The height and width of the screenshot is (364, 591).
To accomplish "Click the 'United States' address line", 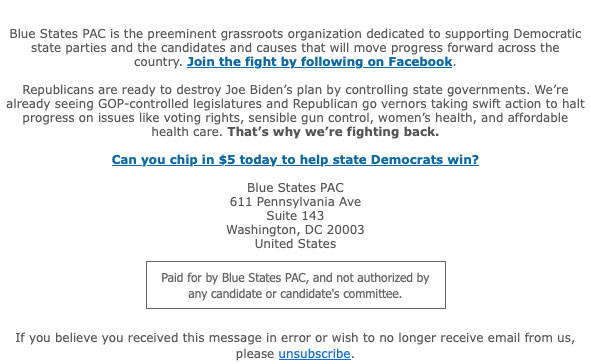I will click(295, 244).
